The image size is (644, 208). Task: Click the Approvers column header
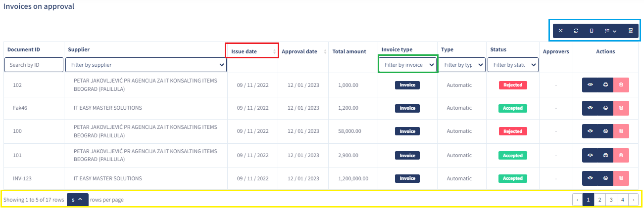[556, 51]
